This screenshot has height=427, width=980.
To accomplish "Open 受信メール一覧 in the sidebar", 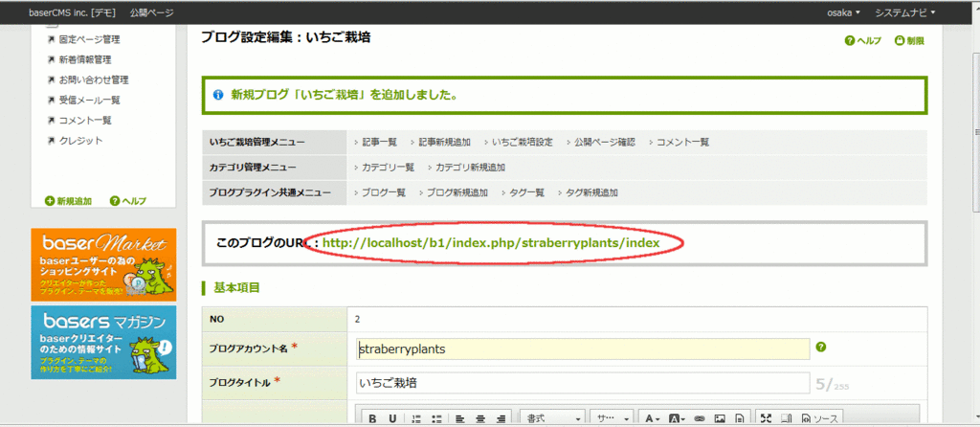I will tap(89, 100).
